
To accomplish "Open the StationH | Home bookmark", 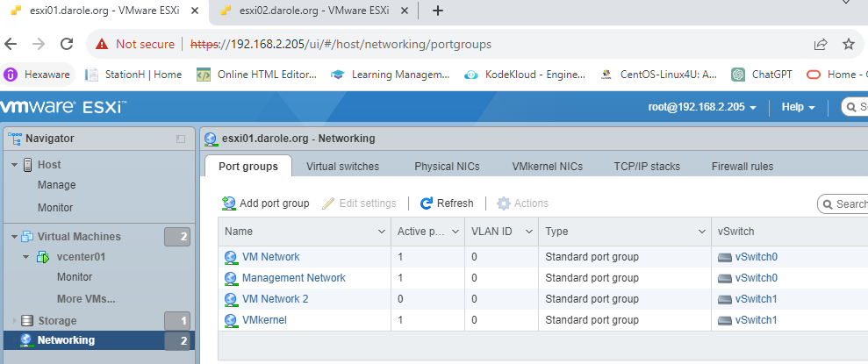I will click(x=133, y=75).
